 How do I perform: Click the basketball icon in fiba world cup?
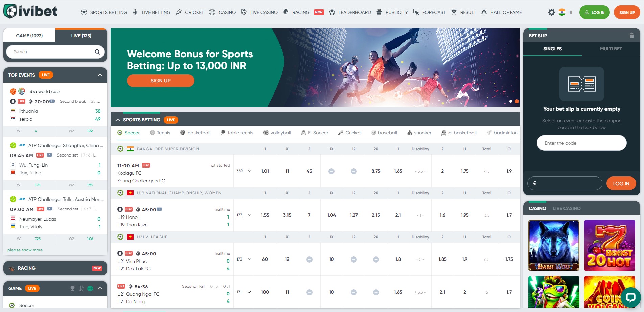coord(13,91)
